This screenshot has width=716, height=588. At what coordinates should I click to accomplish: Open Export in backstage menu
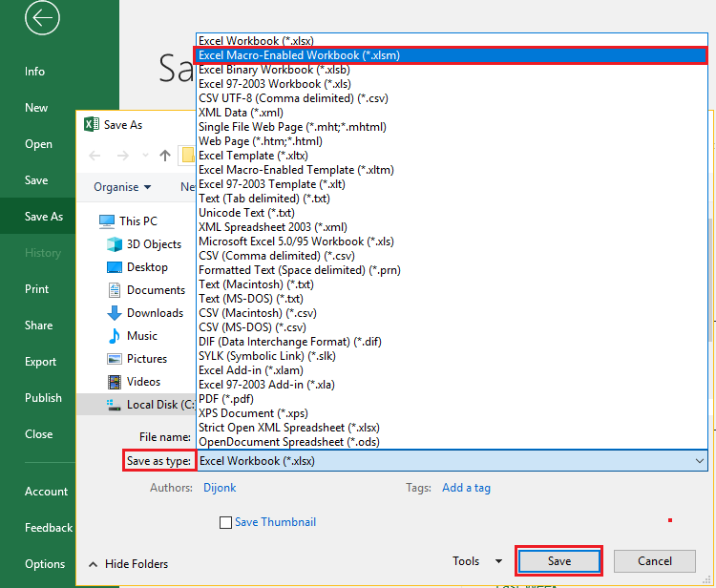click(x=40, y=362)
